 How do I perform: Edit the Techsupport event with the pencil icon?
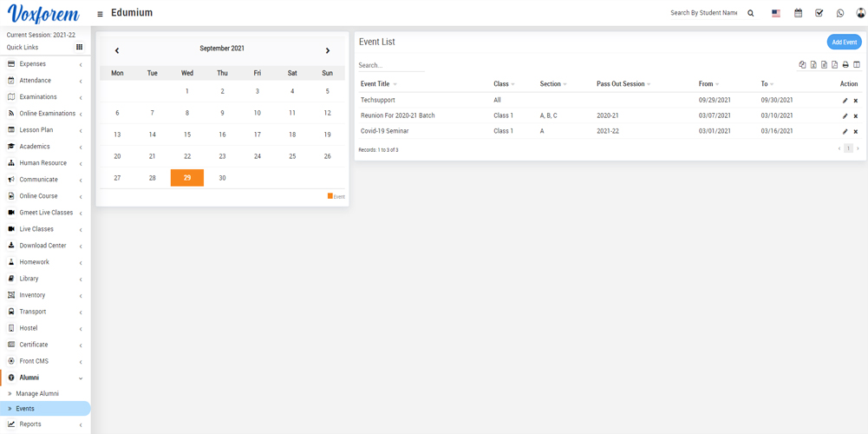tap(845, 101)
